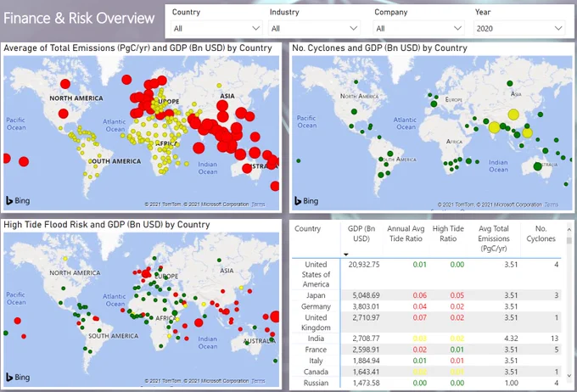Sort table by GDP (Bn USD) column
Viewport: 577px width, 392px height.
[361, 233]
